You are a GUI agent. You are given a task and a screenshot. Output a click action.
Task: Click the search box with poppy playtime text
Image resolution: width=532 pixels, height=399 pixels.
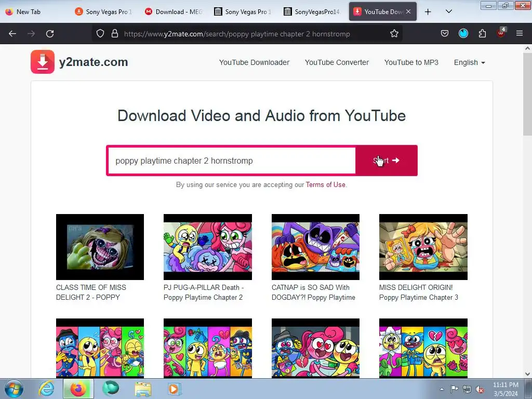231,161
